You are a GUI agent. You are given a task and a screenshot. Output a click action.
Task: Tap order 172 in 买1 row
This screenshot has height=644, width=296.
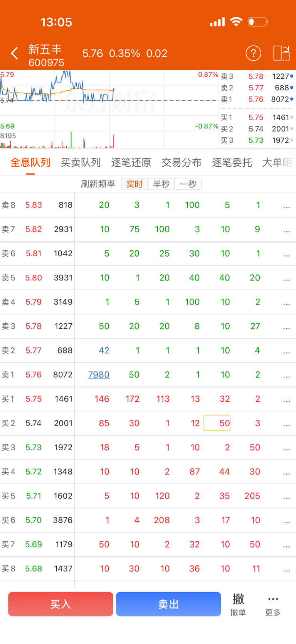click(132, 399)
